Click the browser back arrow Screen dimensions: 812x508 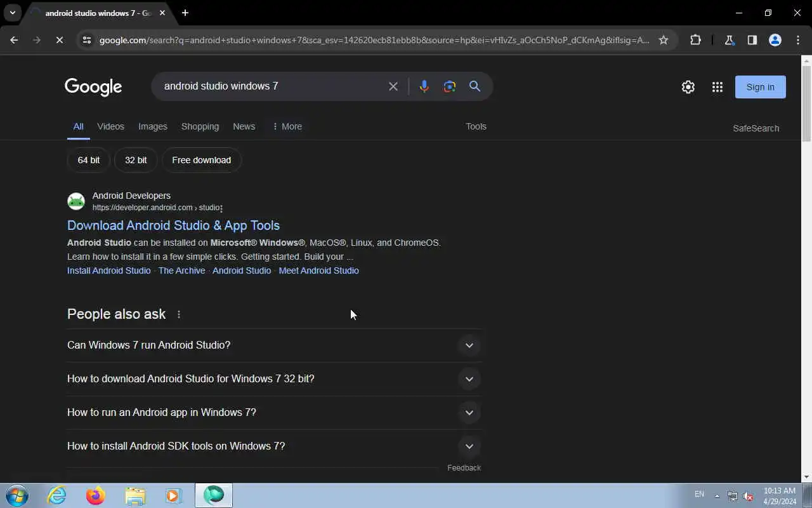[x=14, y=40]
